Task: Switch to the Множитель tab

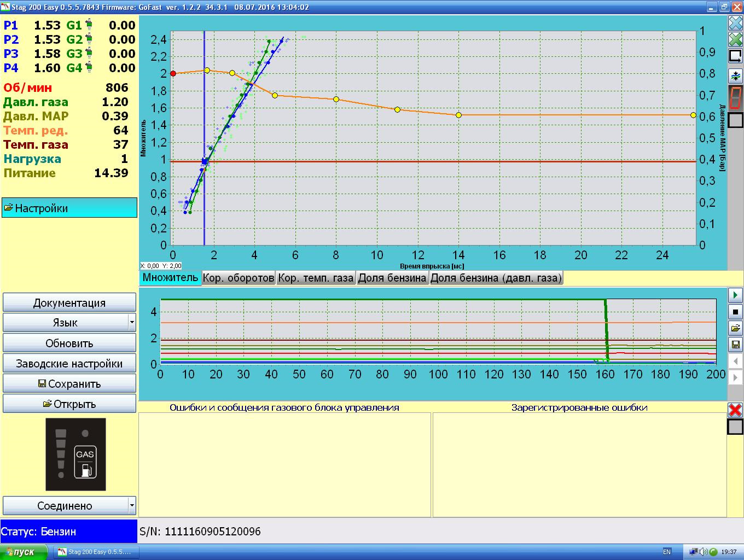Action: (170, 277)
